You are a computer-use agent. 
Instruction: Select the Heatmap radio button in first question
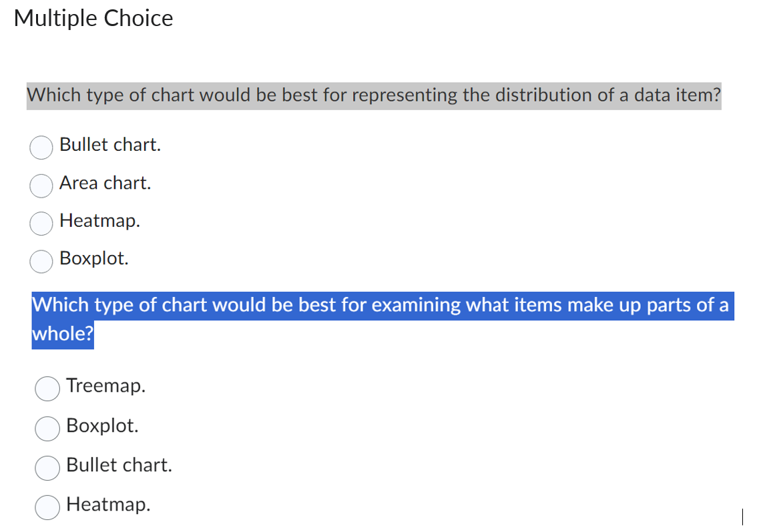pyautogui.click(x=41, y=224)
